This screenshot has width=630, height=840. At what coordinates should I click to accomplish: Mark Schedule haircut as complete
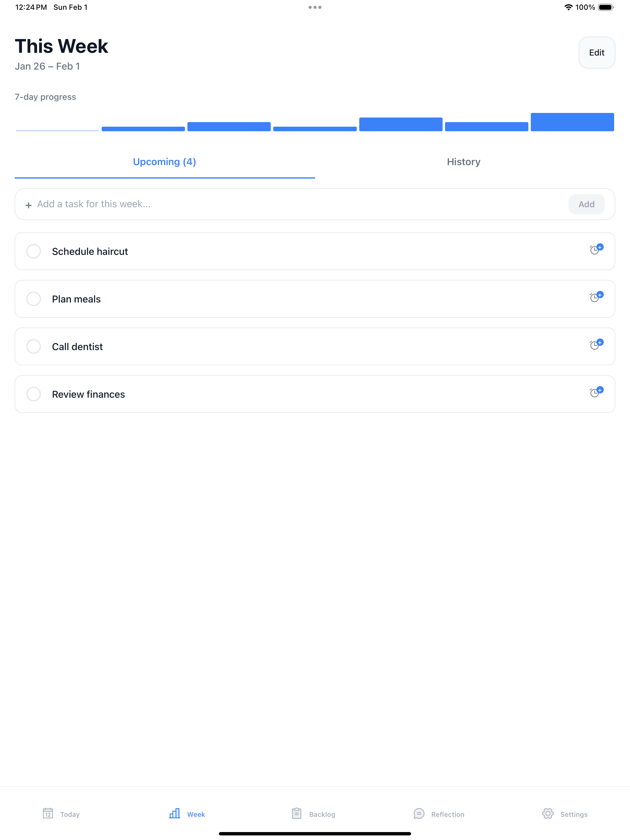[33, 251]
